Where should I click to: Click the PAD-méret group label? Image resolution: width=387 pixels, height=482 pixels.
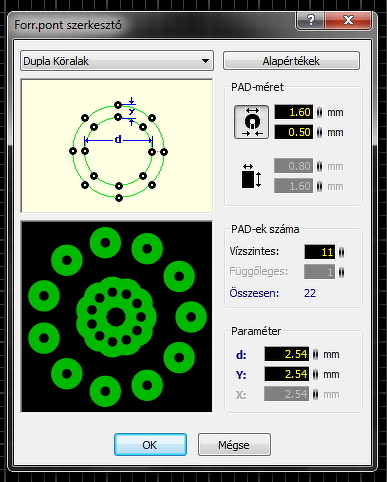click(x=257, y=87)
